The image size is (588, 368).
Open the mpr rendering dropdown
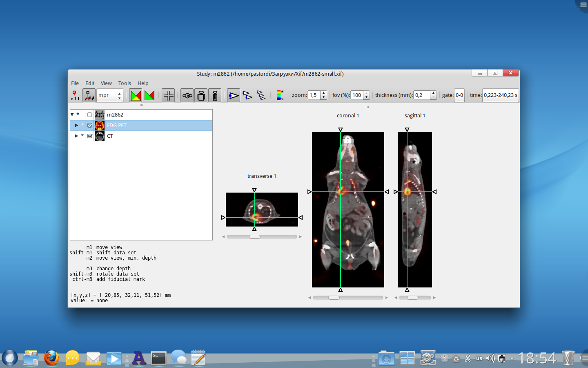[x=109, y=95]
